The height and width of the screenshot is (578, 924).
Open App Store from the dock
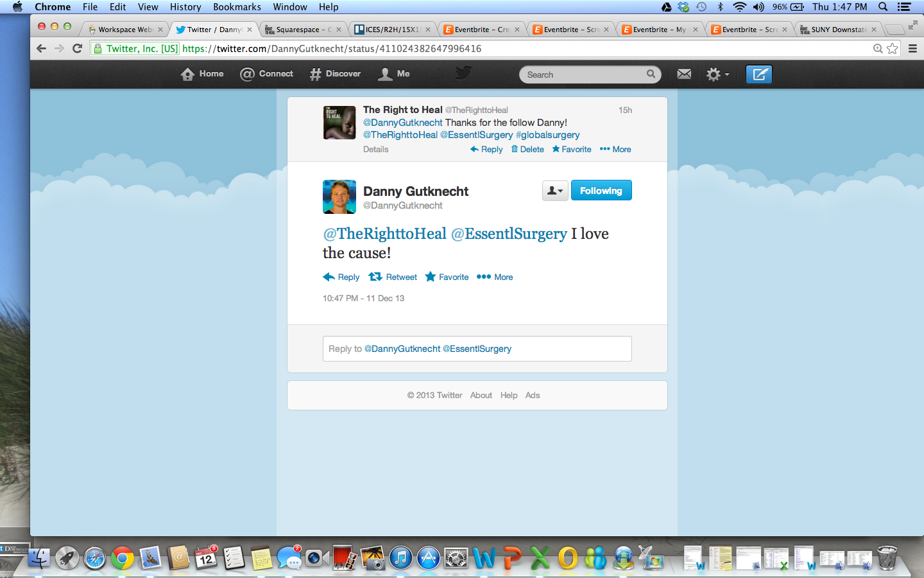[x=429, y=558]
